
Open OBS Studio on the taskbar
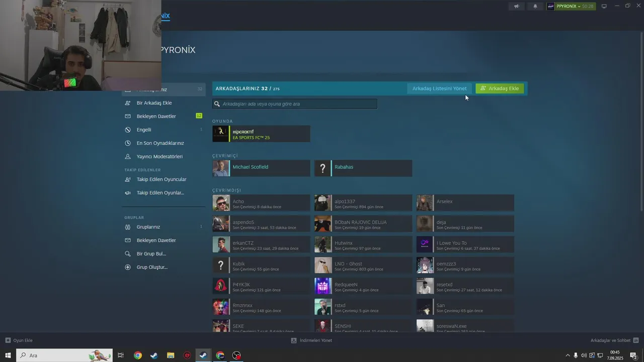click(x=236, y=355)
